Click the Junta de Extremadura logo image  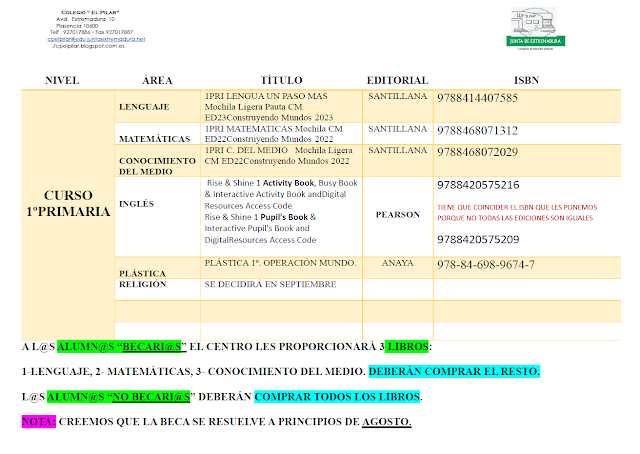coord(536,29)
